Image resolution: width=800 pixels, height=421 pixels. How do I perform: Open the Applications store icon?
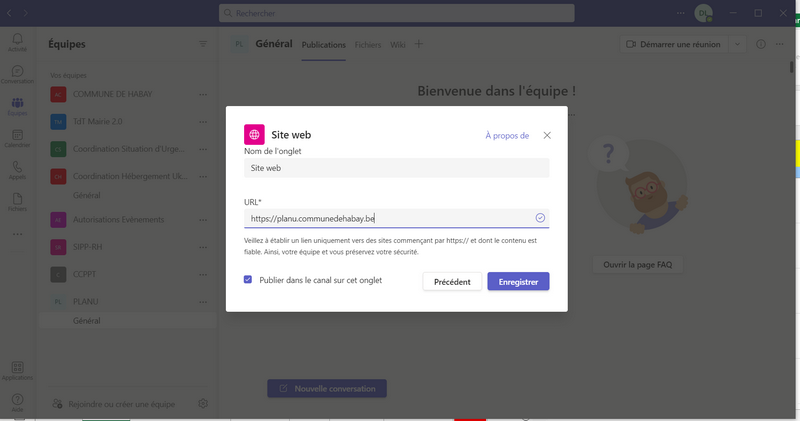pyautogui.click(x=17, y=370)
